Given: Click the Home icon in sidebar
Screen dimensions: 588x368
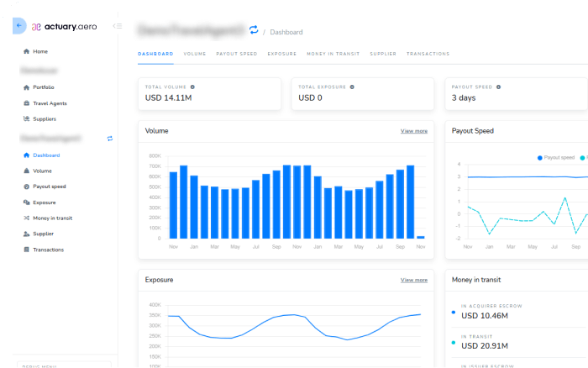Looking at the screenshot, I should coord(26,51).
